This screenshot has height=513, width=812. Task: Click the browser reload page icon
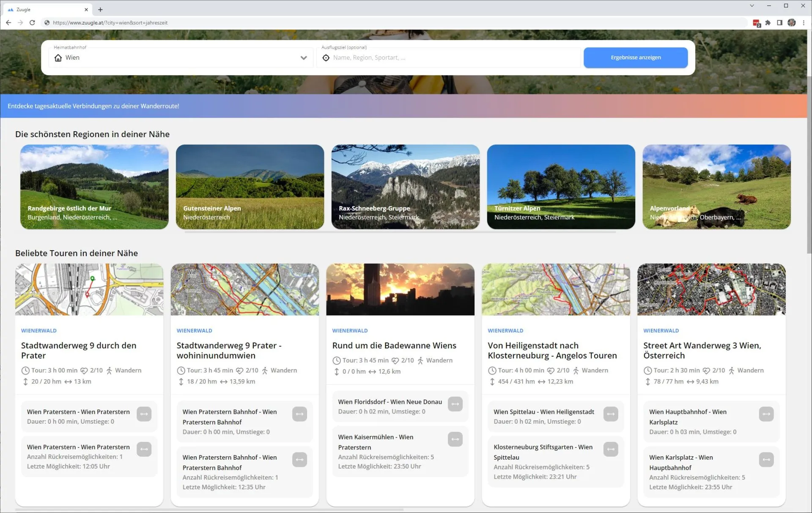[32, 22]
